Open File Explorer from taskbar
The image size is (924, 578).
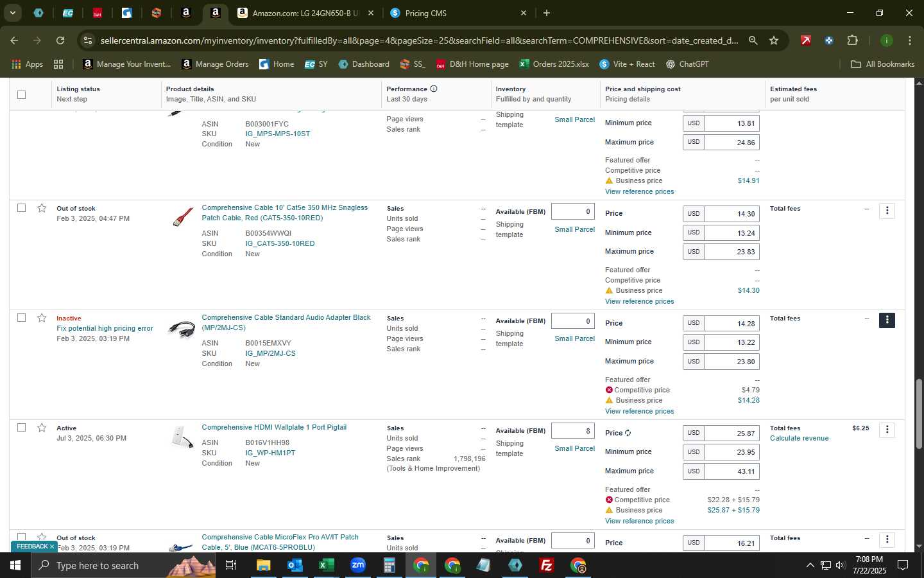264,565
